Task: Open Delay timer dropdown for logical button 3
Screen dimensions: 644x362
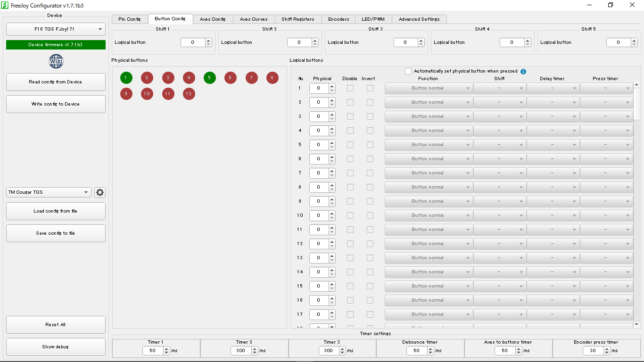Action: coord(553,116)
